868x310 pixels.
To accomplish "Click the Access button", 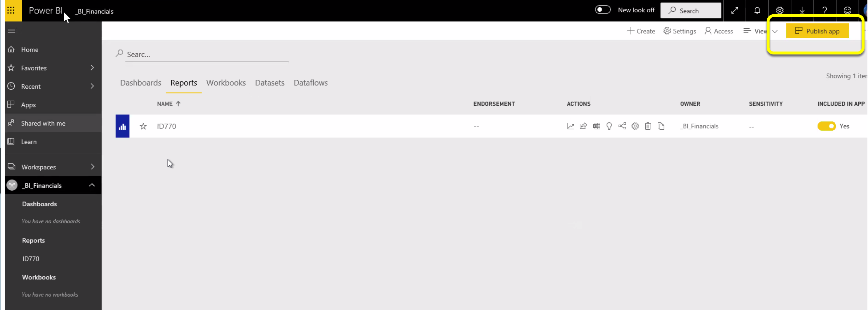I will pos(719,31).
